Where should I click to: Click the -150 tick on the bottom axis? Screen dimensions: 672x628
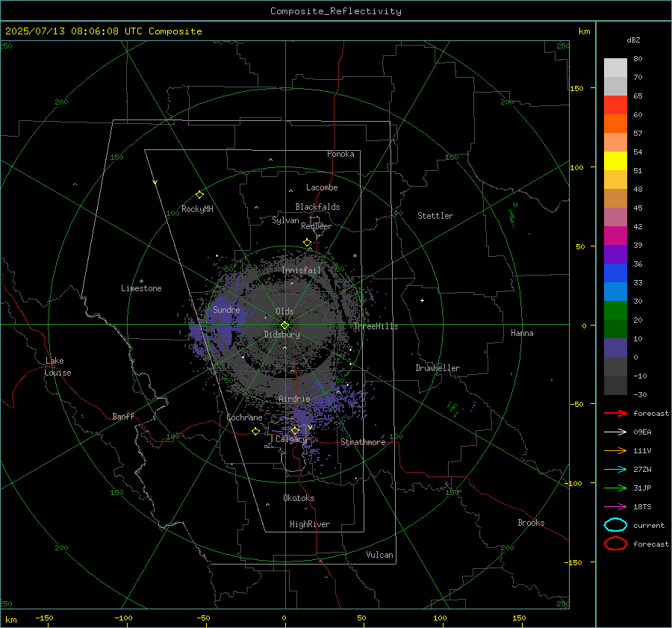click(x=44, y=618)
